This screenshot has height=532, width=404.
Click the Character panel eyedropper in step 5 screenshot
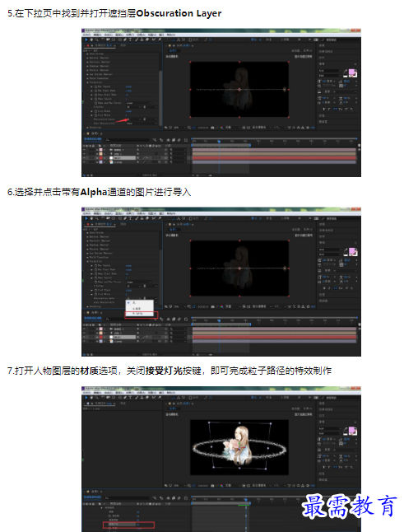[346, 70]
